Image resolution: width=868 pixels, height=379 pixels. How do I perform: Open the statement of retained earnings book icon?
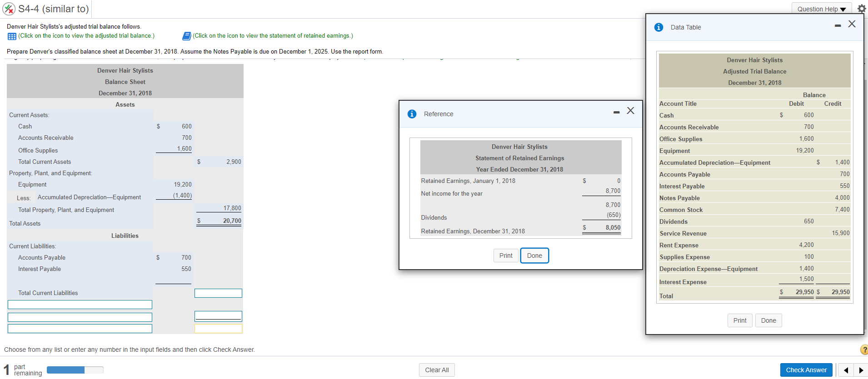point(186,36)
